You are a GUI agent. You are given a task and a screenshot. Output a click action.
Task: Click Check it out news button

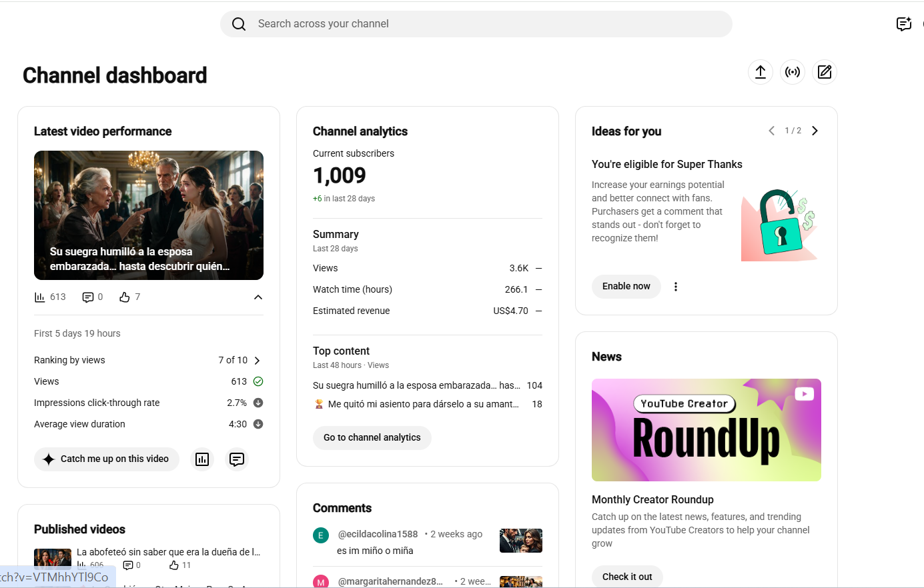click(627, 577)
